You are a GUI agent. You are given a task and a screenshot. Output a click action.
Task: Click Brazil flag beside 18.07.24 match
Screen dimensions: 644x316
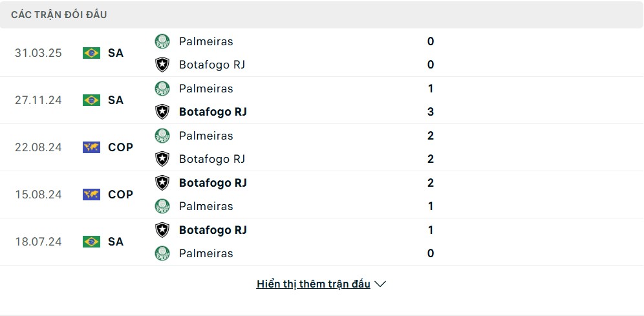click(91, 242)
